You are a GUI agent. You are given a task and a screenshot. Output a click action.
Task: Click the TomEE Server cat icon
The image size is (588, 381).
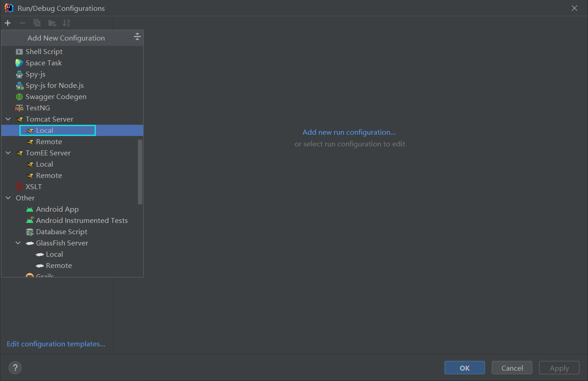19,153
